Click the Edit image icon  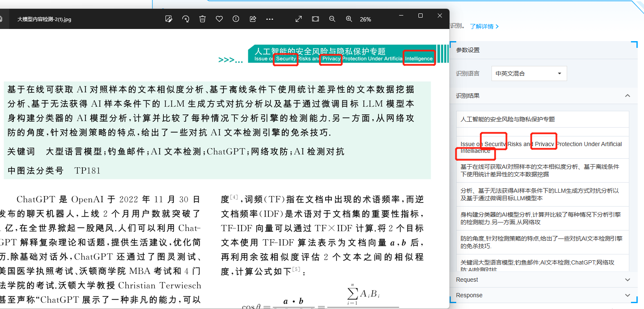(x=169, y=19)
